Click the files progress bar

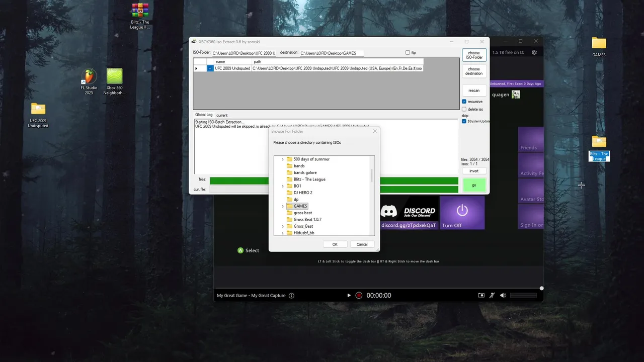[x=334, y=180]
